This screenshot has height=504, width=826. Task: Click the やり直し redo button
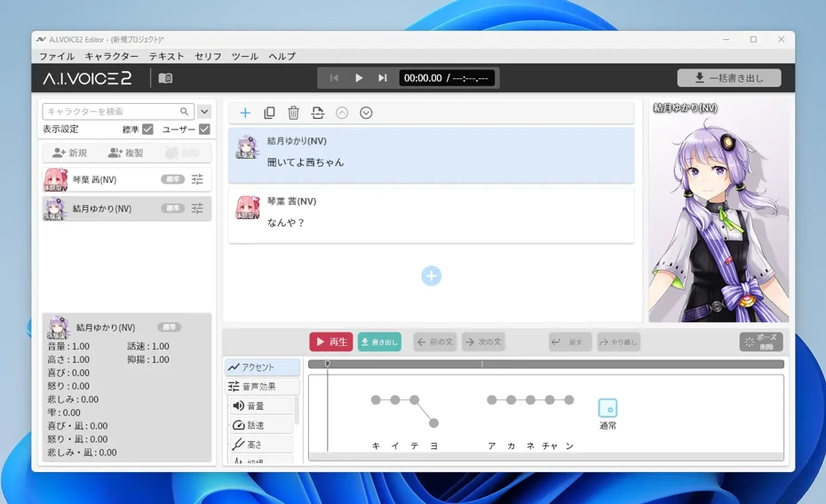tap(618, 342)
